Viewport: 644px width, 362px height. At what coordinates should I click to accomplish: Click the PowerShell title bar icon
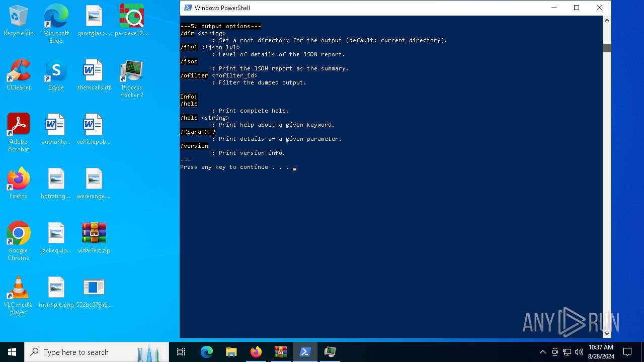[x=188, y=8]
